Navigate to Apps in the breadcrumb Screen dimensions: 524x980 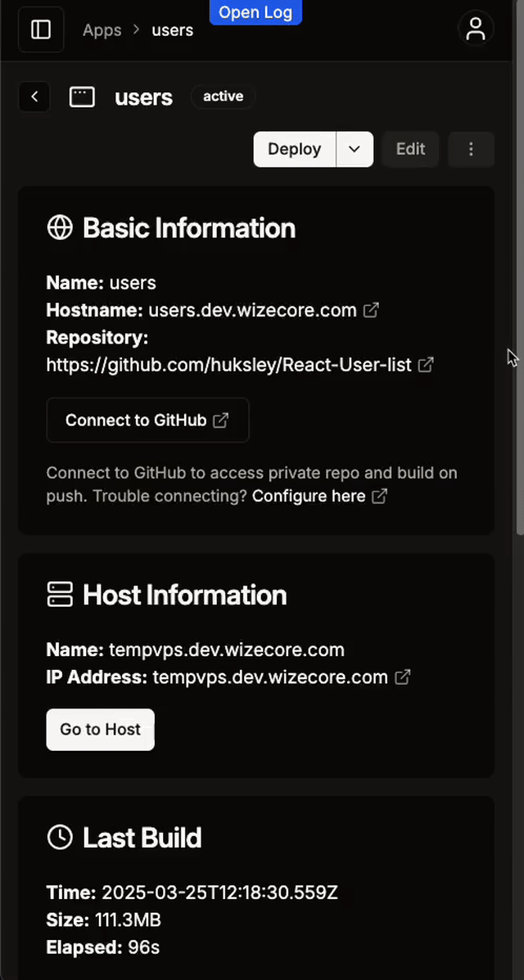(x=102, y=30)
